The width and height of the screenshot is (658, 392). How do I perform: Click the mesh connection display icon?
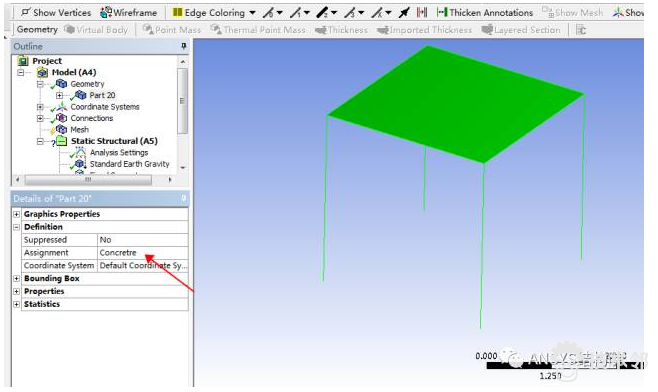pyautogui.click(x=422, y=13)
